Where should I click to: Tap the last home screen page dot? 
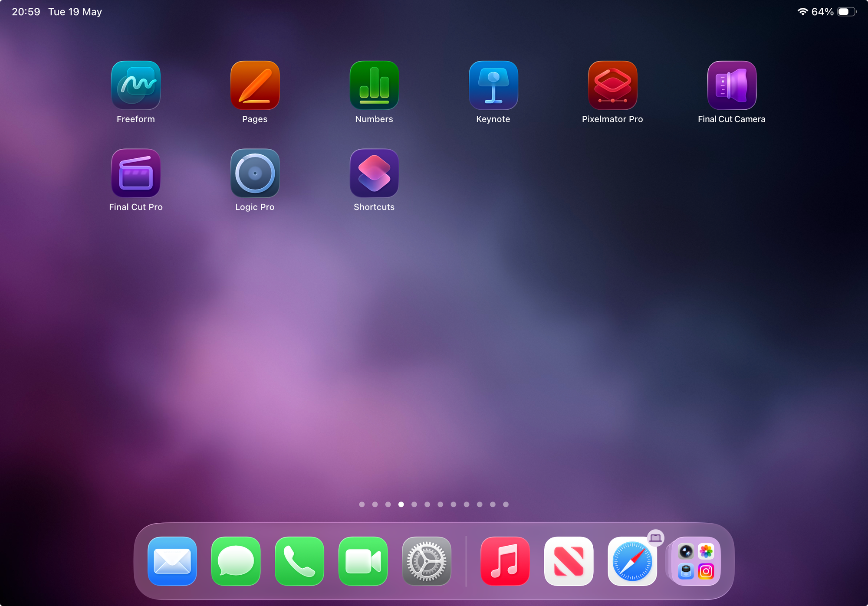click(506, 504)
